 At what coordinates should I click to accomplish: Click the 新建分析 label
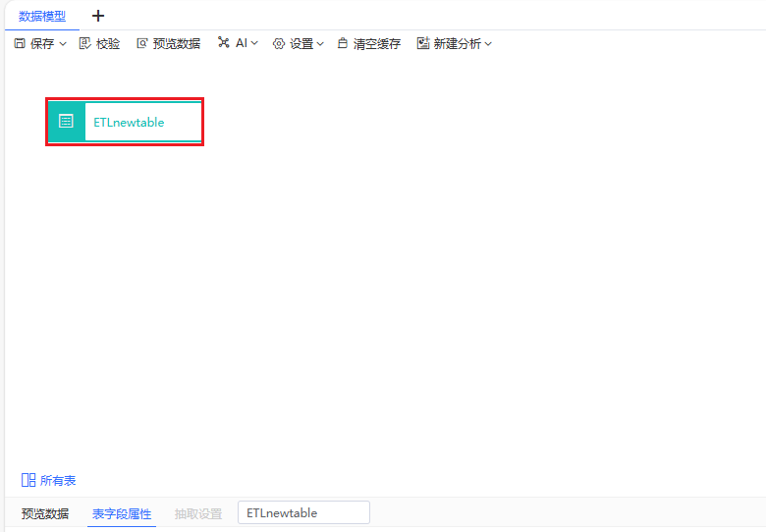[x=458, y=44]
